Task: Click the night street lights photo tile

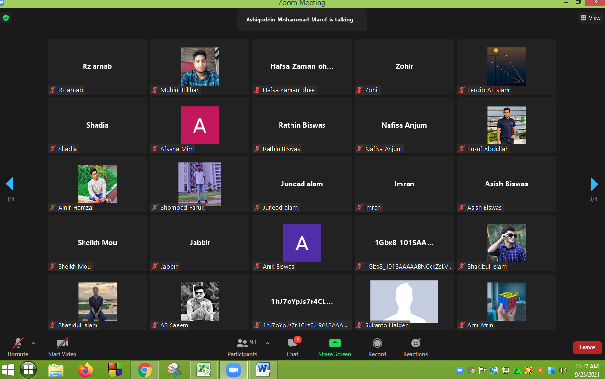Action: (506, 67)
